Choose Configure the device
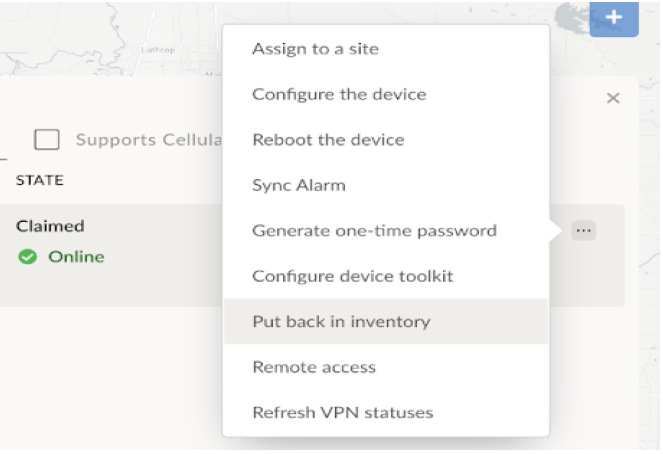This screenshot has height=454, width=663. tap(339, 94)
